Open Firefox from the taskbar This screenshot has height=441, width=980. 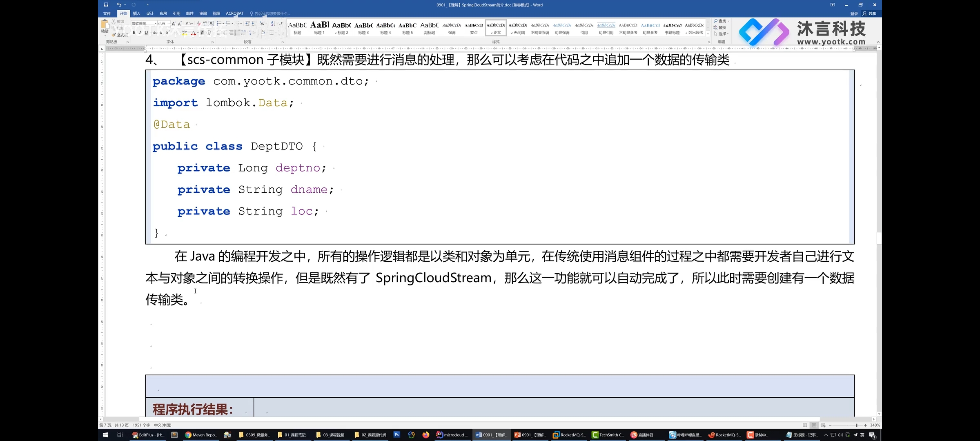pyautogui.click(x=426, y=435)
